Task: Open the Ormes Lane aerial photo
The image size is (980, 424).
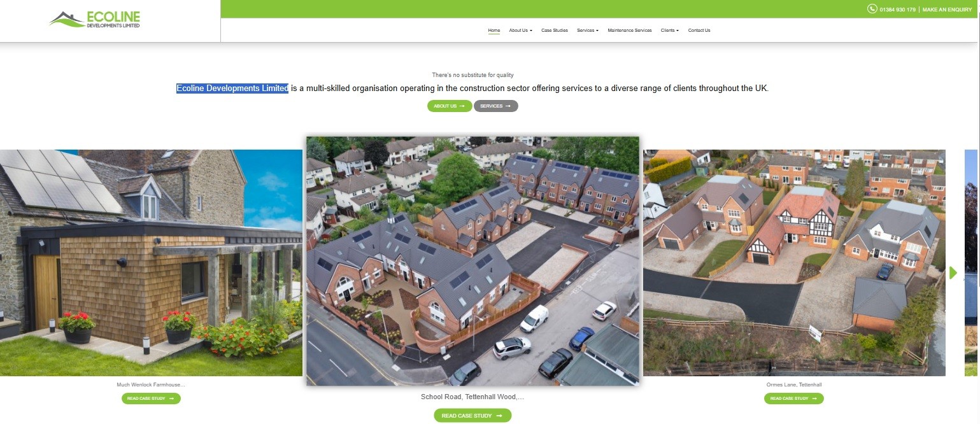Action: click(793, 262)
